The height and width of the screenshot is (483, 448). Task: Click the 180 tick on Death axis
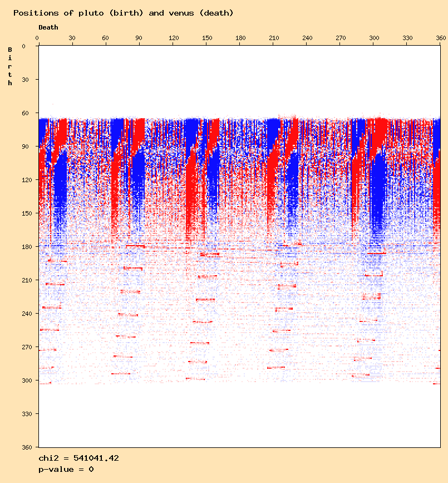(x=240, y=38)
